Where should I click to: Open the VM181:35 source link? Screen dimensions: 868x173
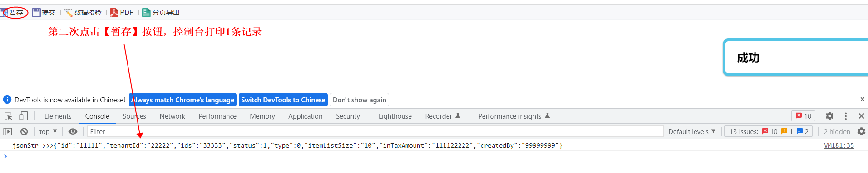[839, 145]
